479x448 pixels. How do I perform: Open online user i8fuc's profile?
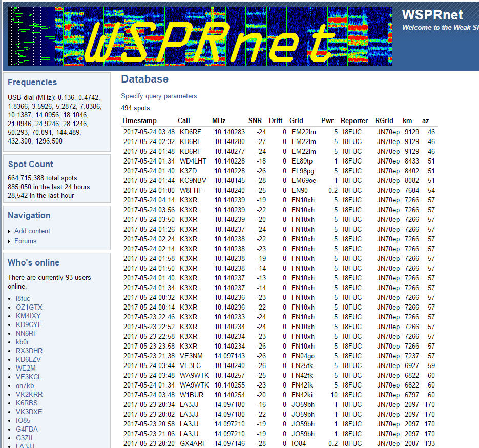tap(23, 298)
